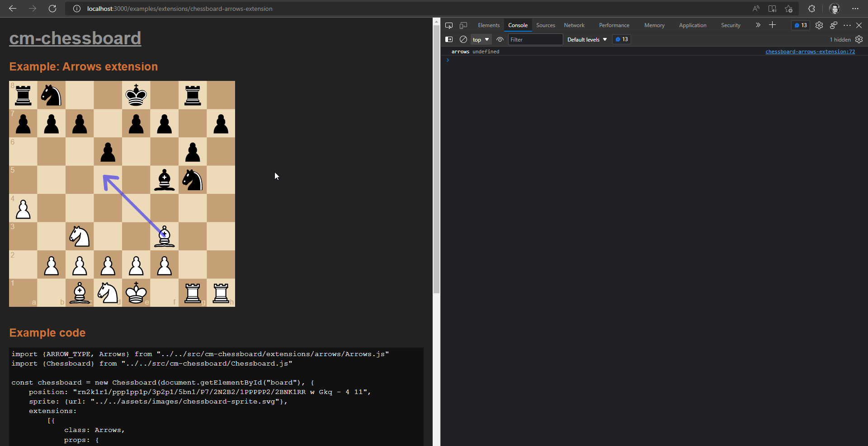Show the 13 hidden console messages badge

coord(622,39)
